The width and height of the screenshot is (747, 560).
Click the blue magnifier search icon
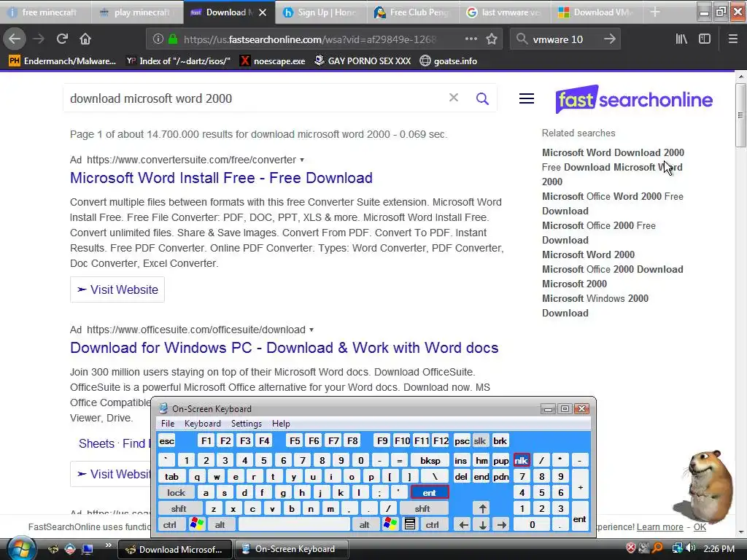(482, 98)
